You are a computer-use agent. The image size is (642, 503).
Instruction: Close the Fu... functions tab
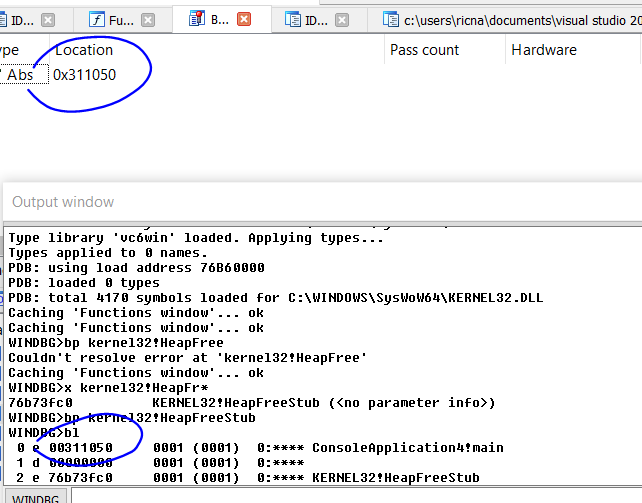[147, 20]
